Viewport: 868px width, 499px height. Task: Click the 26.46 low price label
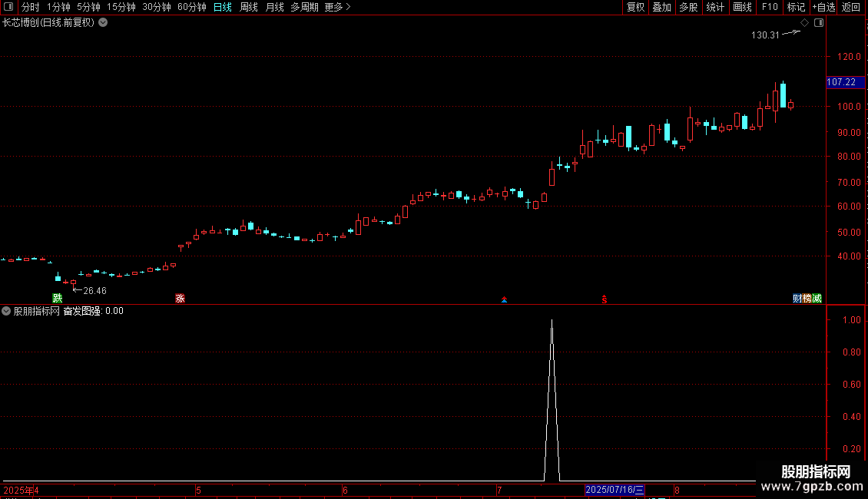click(x=94, y=290)
